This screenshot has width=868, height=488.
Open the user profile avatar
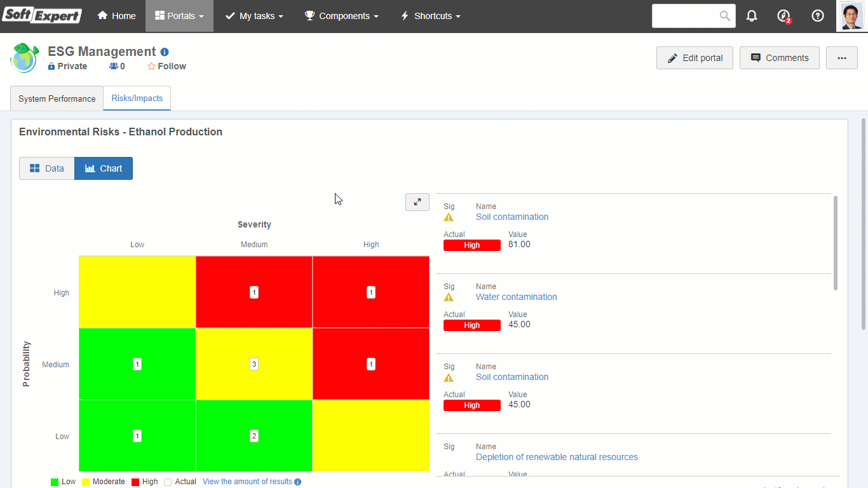point(851,16)
